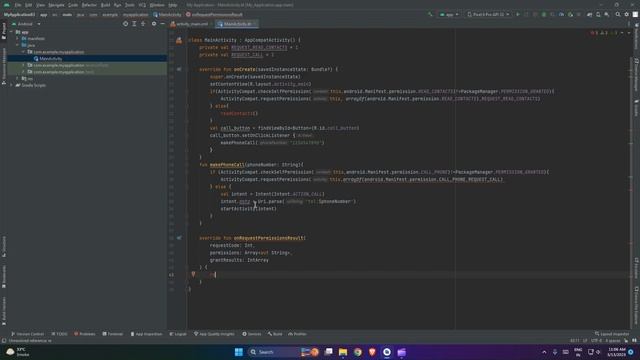Collapse the com.example.myapplication package arrow

(23, 52)
